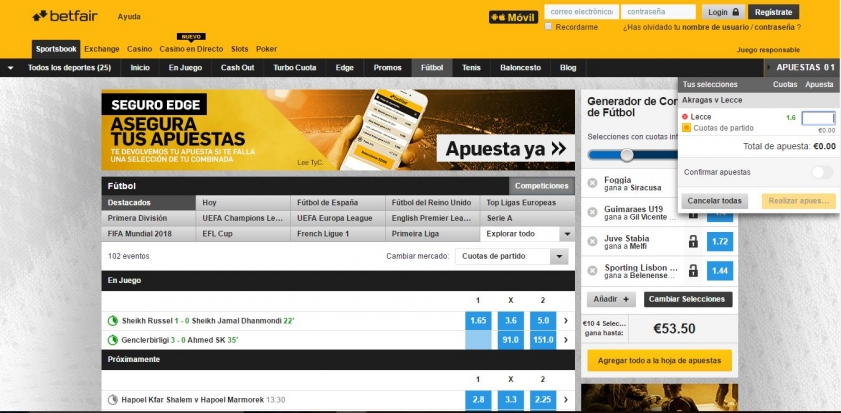This screenshot has width=841, height=413.
Task: Toggle the Confirmar apuestas switch
Action: point(822,172)
